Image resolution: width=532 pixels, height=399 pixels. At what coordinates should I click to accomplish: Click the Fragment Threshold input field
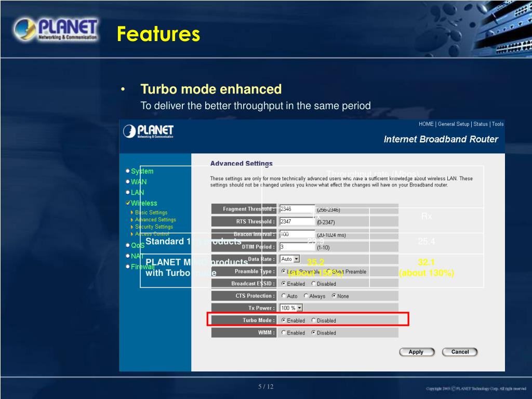pos(297,209)
